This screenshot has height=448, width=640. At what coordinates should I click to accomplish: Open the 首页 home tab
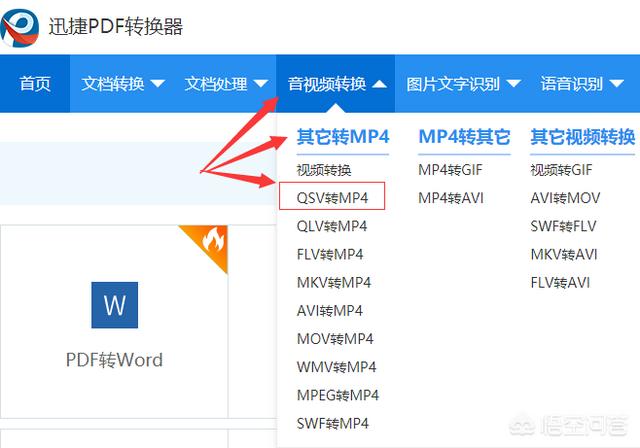click(x=35, y=83)
